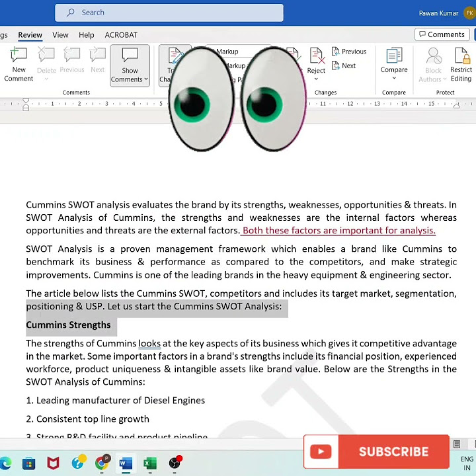This screenshot has height=476, width=476.
Task: Click the right indent marker on ruler
Action: pyautogui.click(x=457, y=106)
